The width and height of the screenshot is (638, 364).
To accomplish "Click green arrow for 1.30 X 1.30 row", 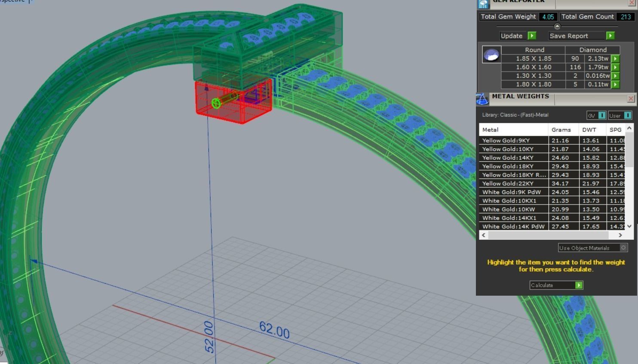I will pos(616,76).
